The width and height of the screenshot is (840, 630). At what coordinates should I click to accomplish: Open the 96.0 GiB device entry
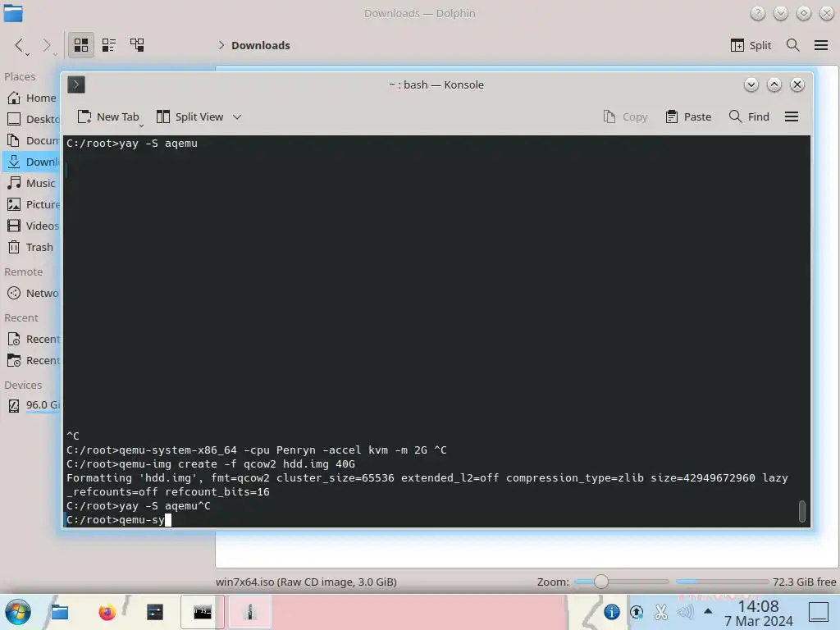point(32,405)
